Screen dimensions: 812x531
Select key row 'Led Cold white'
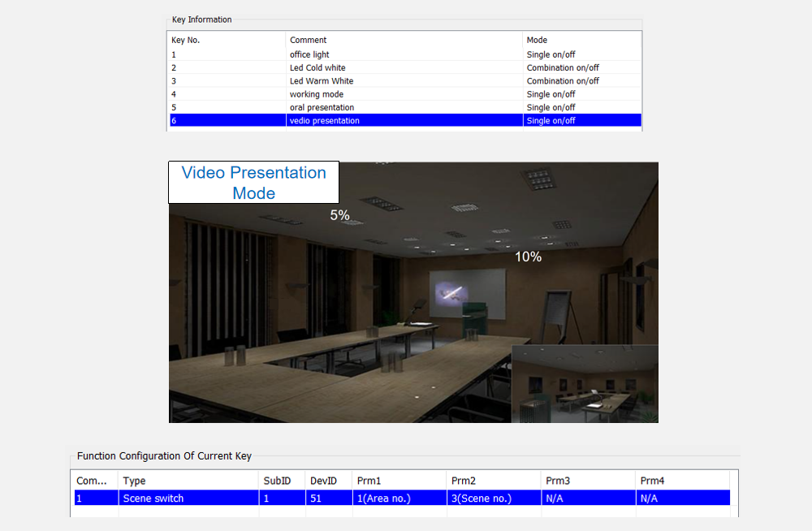tap(405, 68)
